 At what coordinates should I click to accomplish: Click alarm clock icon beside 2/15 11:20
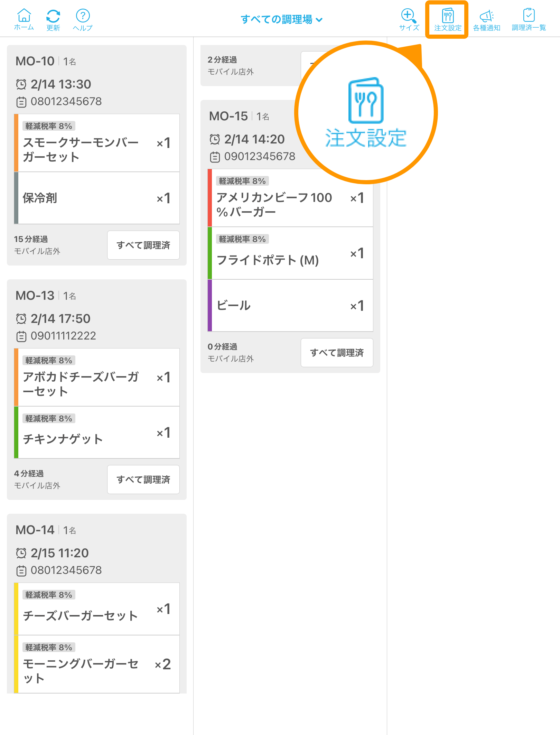(x=21, y=553)
